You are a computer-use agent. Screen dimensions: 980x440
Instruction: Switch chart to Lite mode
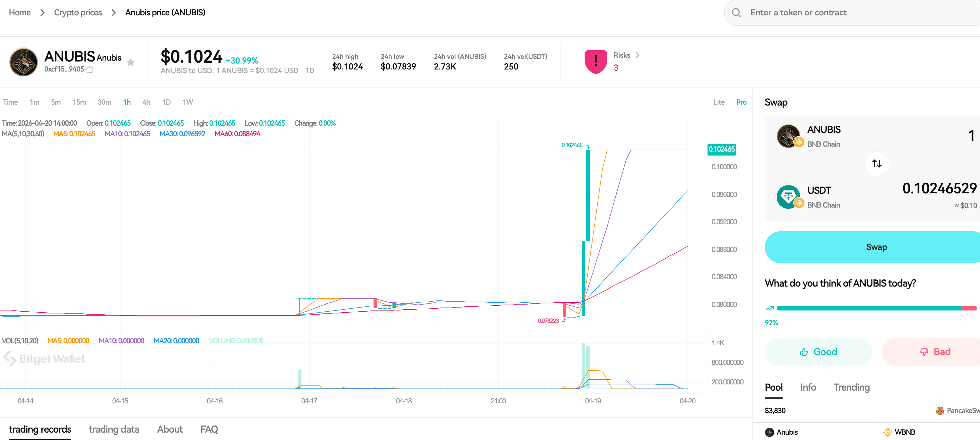[x=718, y=102]
